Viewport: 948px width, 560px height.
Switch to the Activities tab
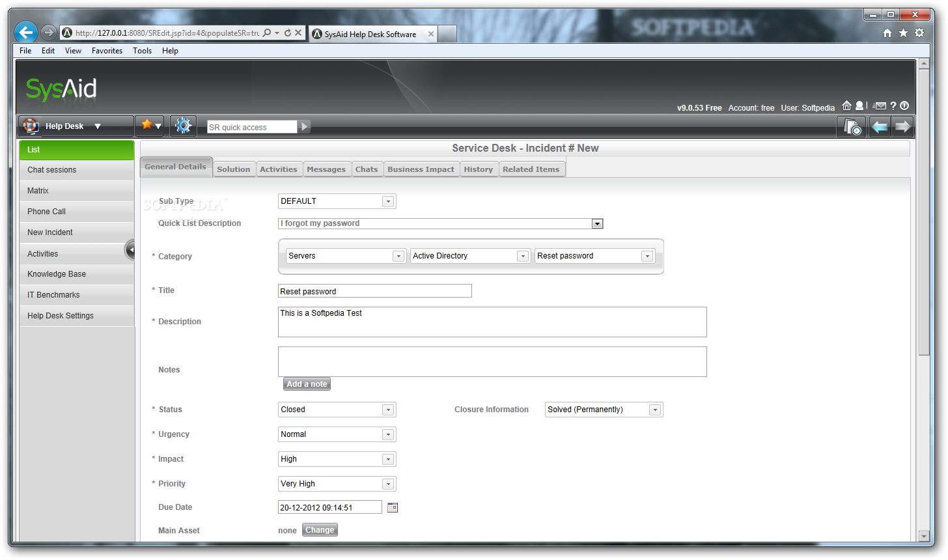tap(279, 169)
